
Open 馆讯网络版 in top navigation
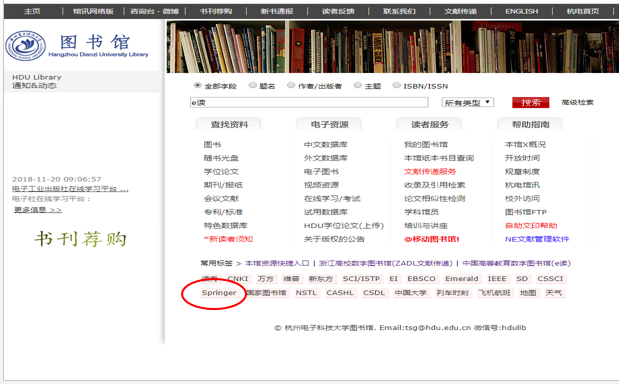(x=93, y=11)
